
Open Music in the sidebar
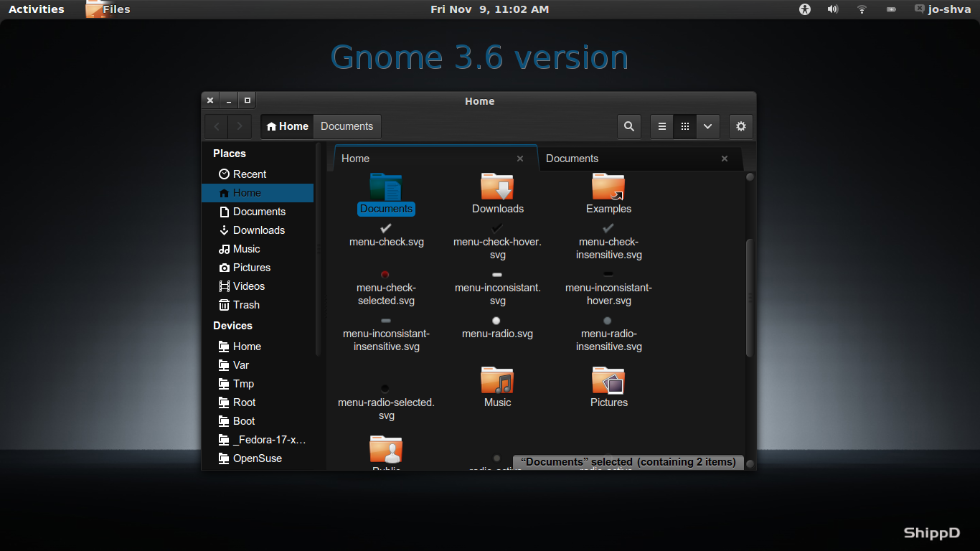tap(258, 249)
